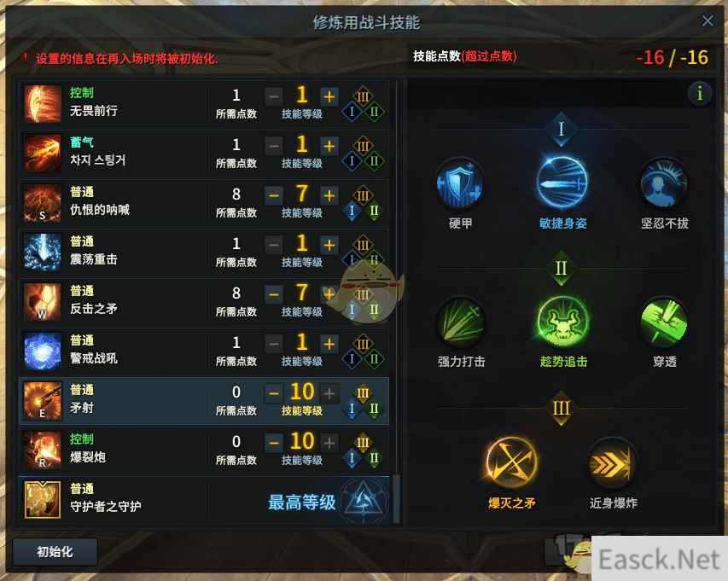Close the 修炼用战斗技能 window
Image resolution: width=728 pixels, height=581 pixels.
click(x=708, y=20)
